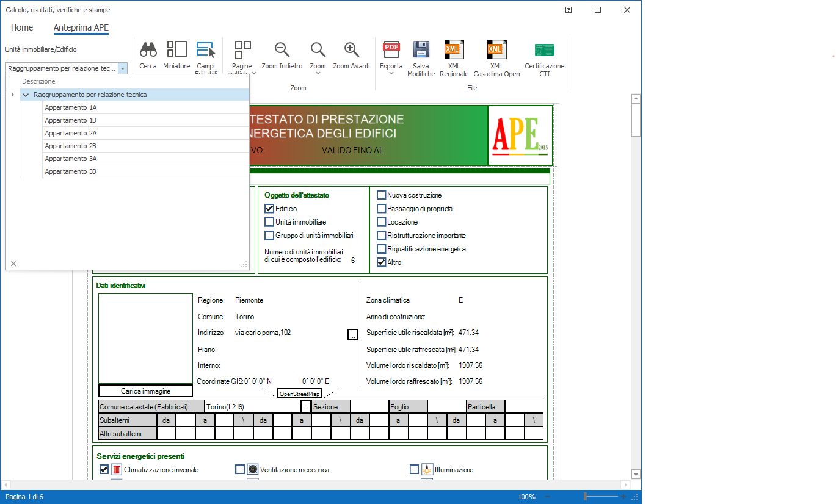
Task: Click the Carica immagine button
Action: pos(145,391)
